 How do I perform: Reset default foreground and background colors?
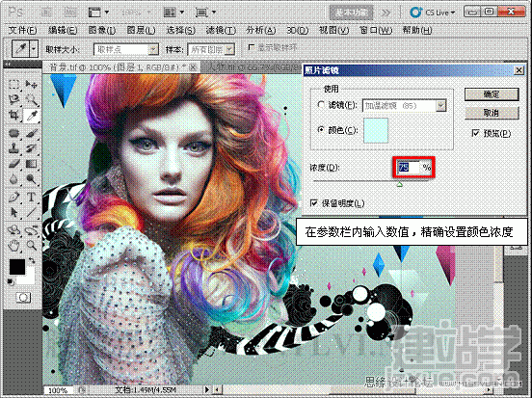tap(11, 281)
